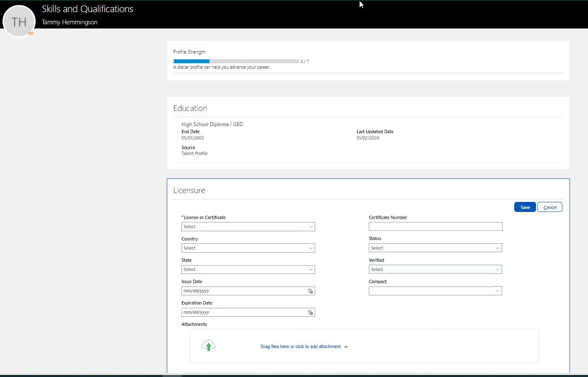Click the vertical scrollbar on the right
588x377 pixels.
pyautogui.click(x=585, y=188)
